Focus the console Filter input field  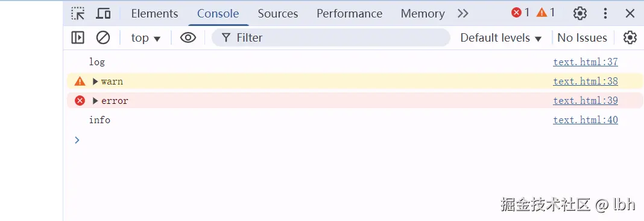(x=330, y=37)
